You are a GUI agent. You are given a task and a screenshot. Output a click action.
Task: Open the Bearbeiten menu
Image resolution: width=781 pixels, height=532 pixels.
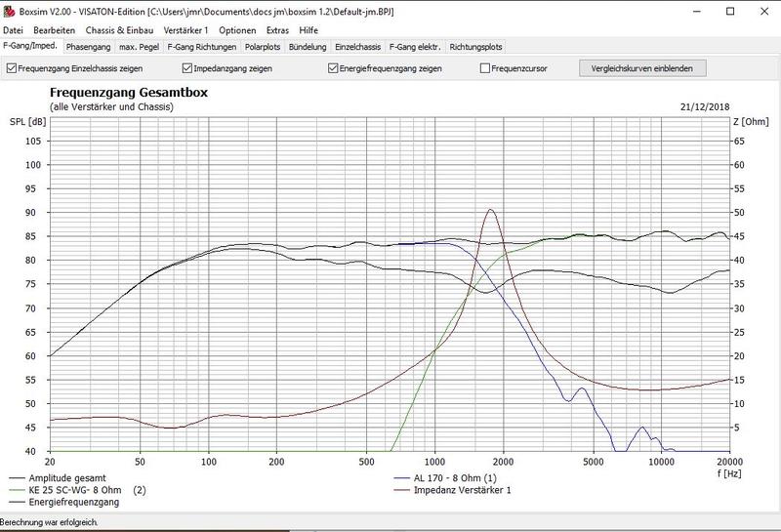pos(55,30)
